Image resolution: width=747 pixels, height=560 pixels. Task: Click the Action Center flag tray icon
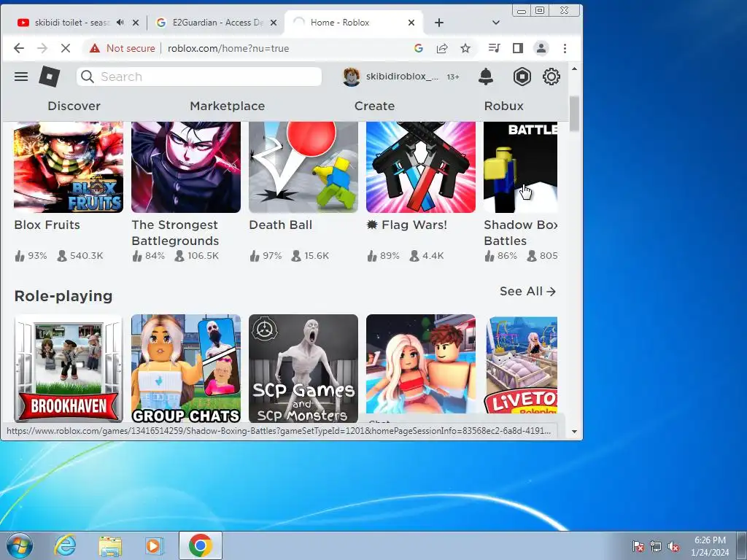[638, 546]
